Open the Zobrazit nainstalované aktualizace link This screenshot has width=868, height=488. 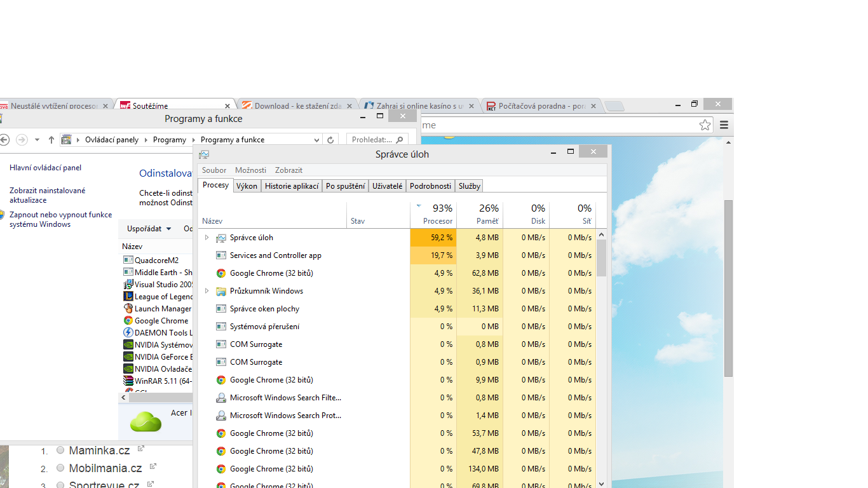coord(47,195)
